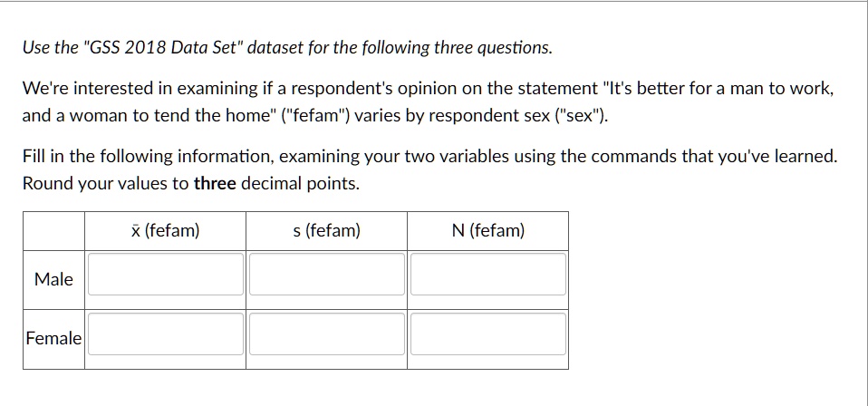Click the bold word "three"
This screenshot has width=868, height=406.
pyautogui.click(x=216, y=183)
